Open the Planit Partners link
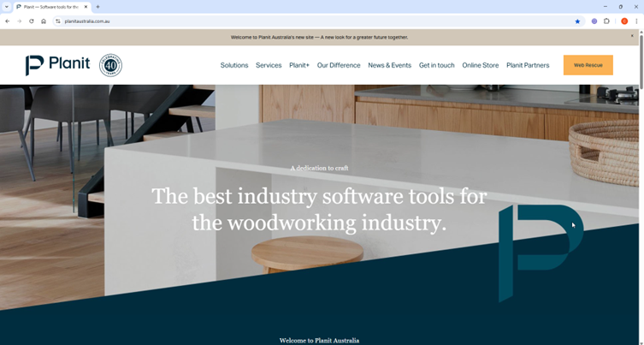Viewport: 644px width, 345px height. [528, 65]
